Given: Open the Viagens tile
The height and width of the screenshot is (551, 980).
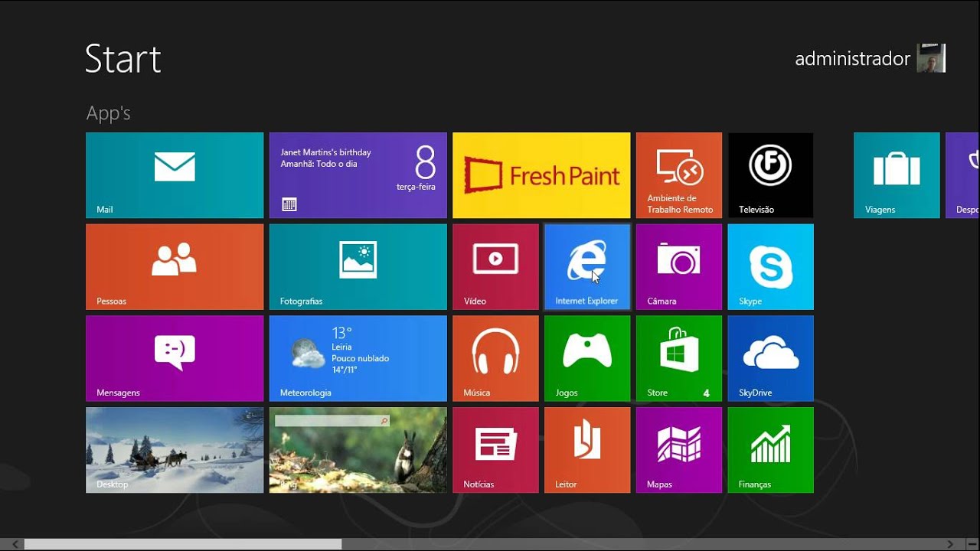Looking at the screenshot, I should 897,175.
